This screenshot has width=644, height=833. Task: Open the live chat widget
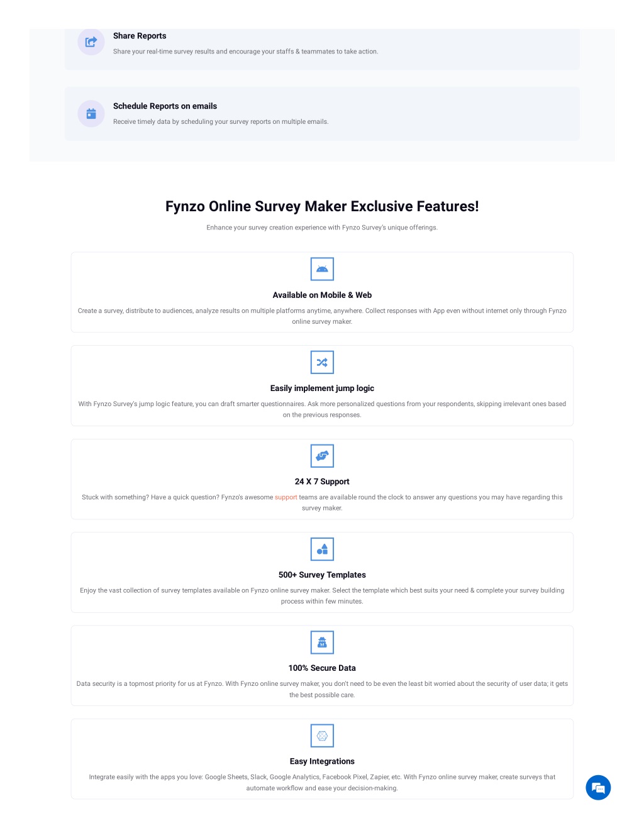pyautogui.click(x=598, y=788)
